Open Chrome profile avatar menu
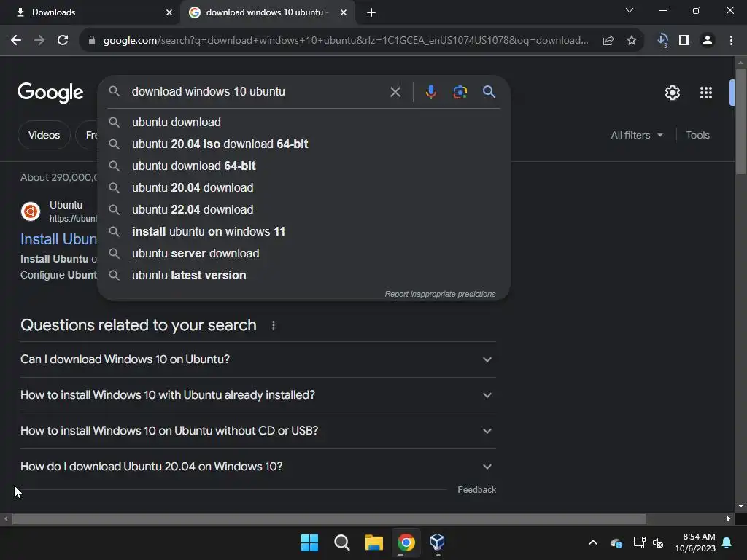 pos(708,41)
